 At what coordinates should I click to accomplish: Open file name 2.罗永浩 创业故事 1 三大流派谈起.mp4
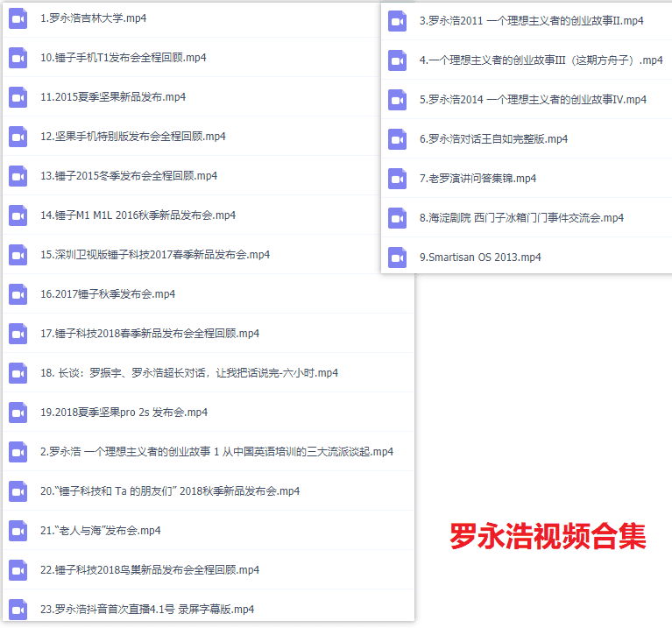(x=217, y=452)
